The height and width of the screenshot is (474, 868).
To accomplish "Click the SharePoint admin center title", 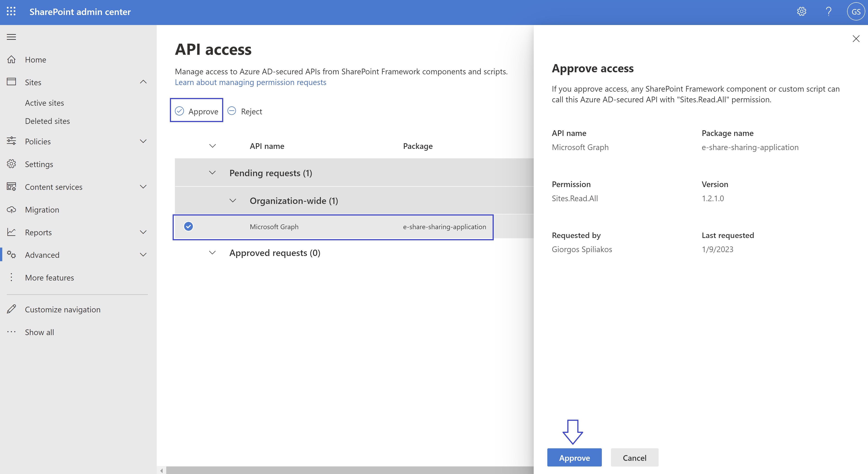I will [80, 12].
